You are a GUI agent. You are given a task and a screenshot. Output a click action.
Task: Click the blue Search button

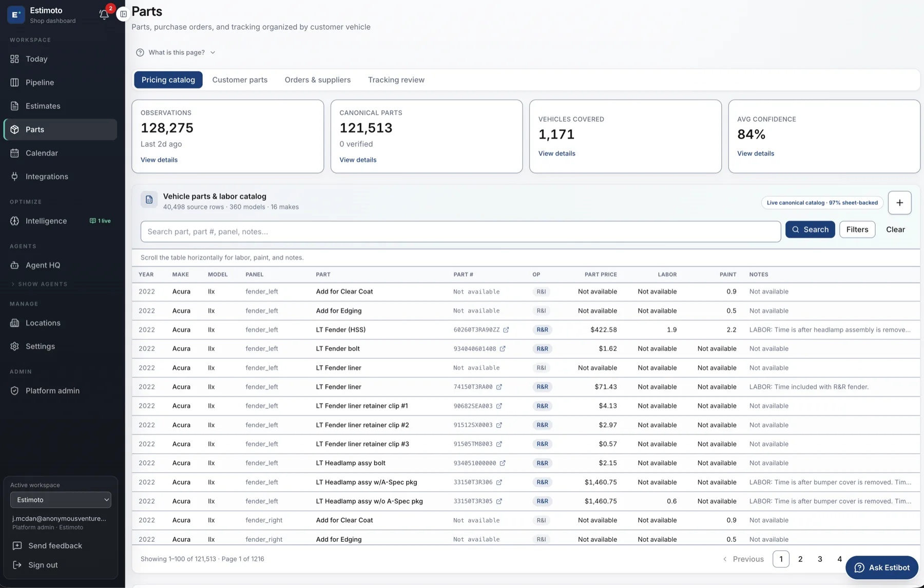tap(810, 230)
